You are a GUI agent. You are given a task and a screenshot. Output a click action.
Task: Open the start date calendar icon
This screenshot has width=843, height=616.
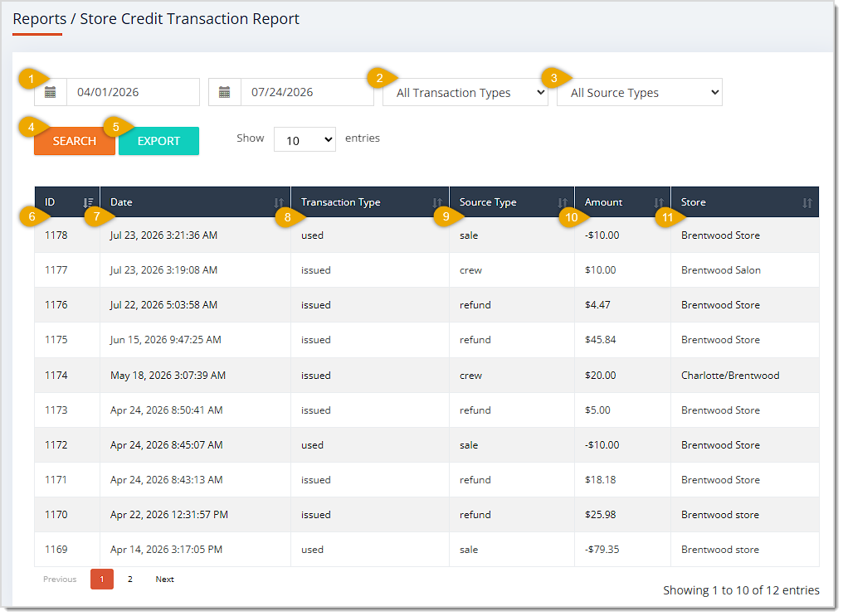(50, 92)
